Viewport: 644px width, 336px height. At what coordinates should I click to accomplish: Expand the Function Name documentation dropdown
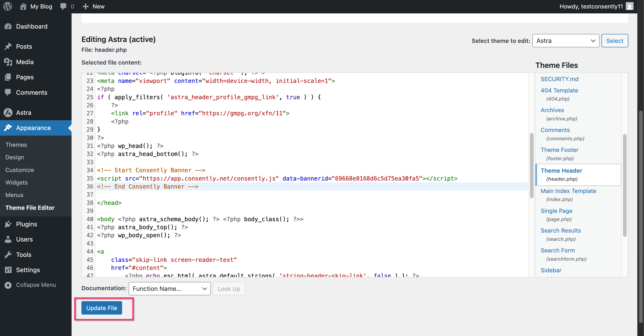pos(169,289)
